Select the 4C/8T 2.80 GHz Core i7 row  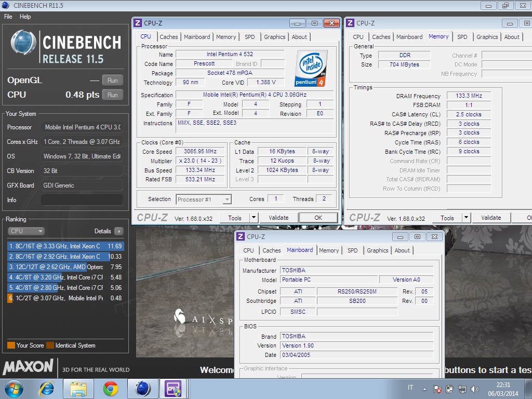[x=65, y=288]
